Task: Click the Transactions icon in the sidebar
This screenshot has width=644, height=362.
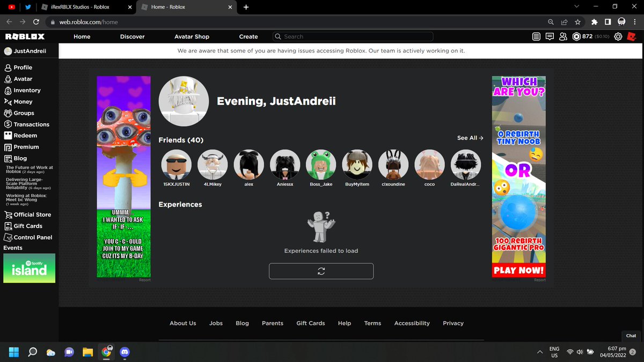Action: [8, 124]
